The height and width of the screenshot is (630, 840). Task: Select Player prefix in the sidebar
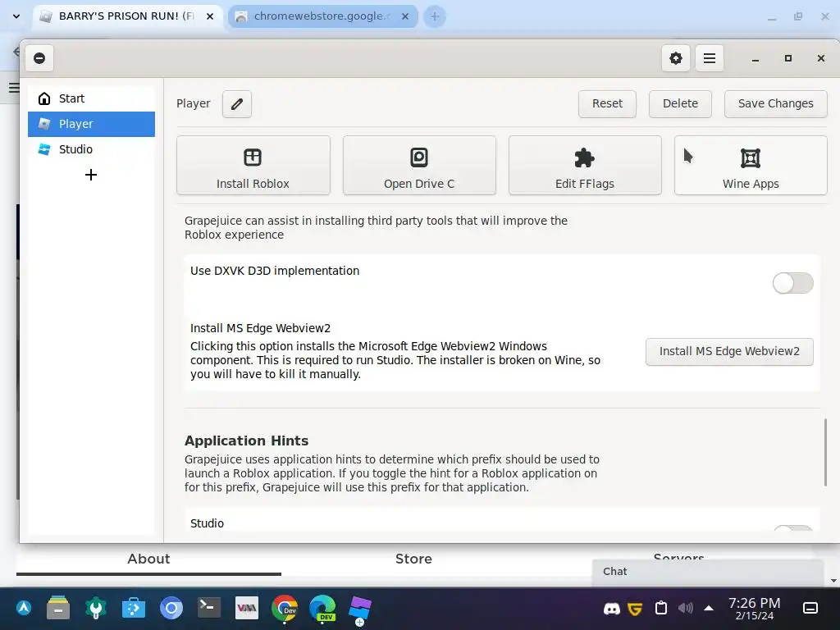pyautogui.click(x=91, y=124)
